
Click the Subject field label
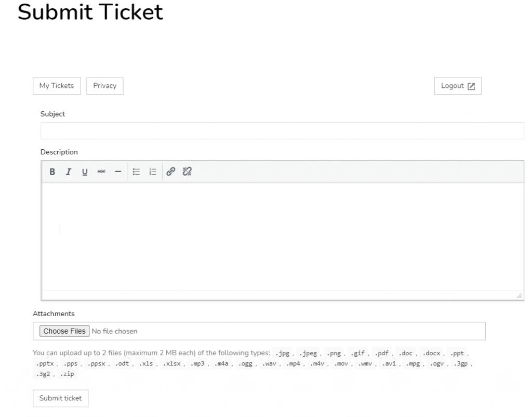(52, 114)
